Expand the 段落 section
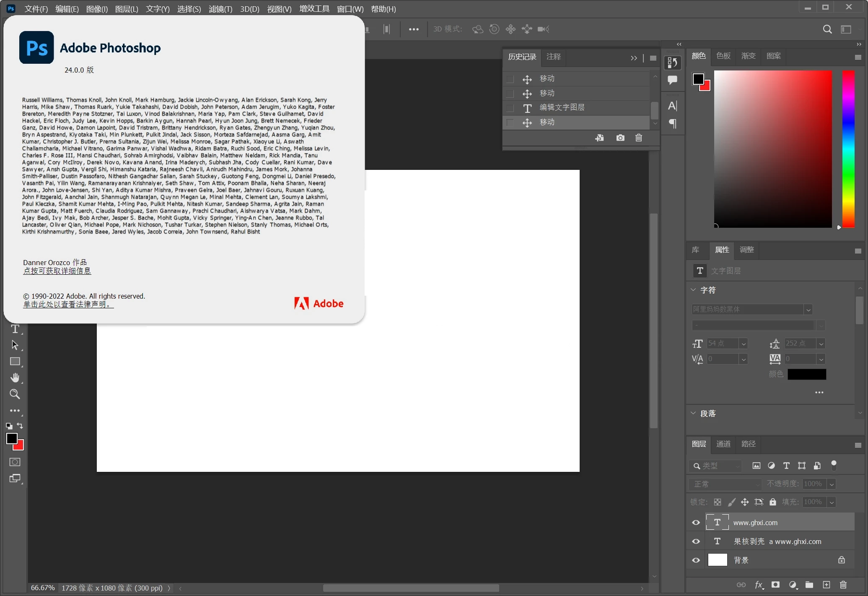868x596 pixels. (x=693, y=413)
